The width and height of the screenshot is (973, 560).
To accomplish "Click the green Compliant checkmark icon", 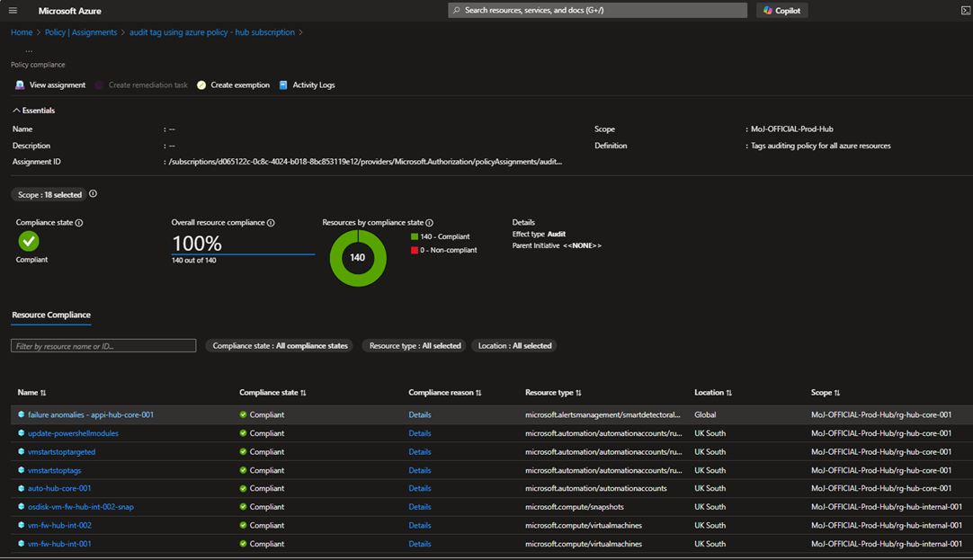I will point(29,241).
